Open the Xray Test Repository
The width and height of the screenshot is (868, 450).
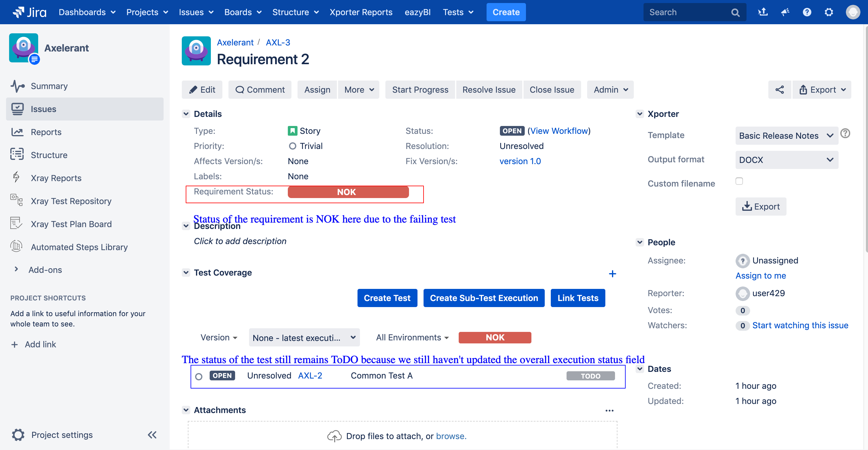71,201
